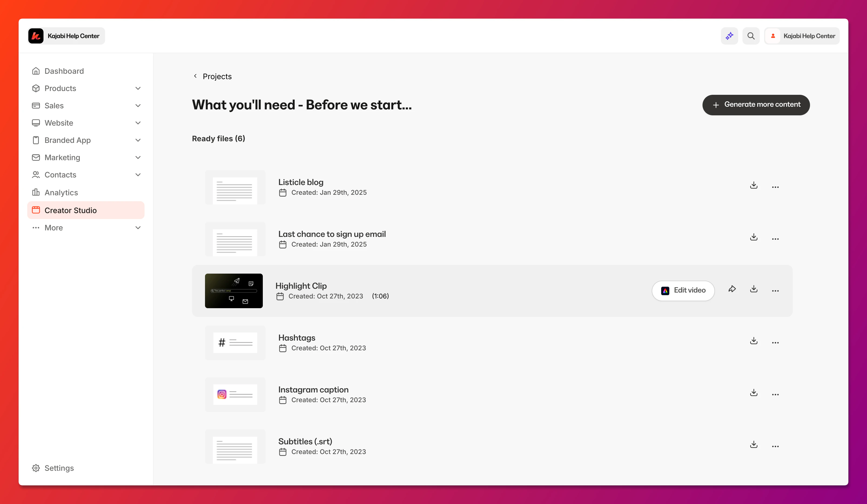
Task: Download the Hashtags file
Action: click(x=754, y=341)
